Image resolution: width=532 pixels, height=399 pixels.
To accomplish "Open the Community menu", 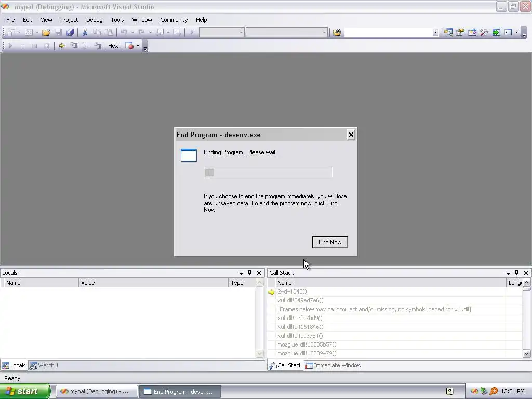I will click(174, 20).
